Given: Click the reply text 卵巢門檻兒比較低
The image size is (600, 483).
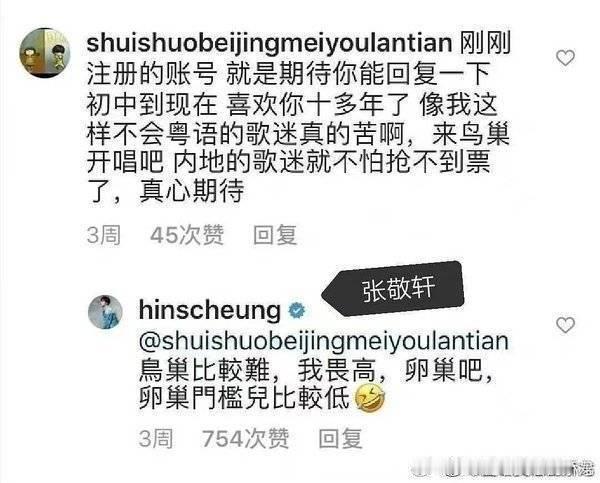Looking at the screenshot, I should point(244,399).
